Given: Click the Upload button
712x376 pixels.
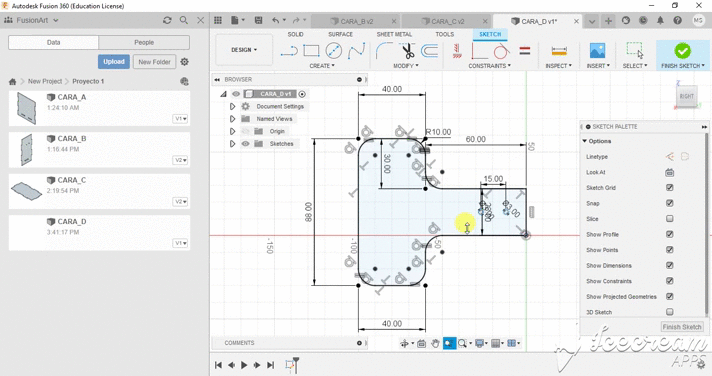Looking at the screenshot, I should click(114, 62).
